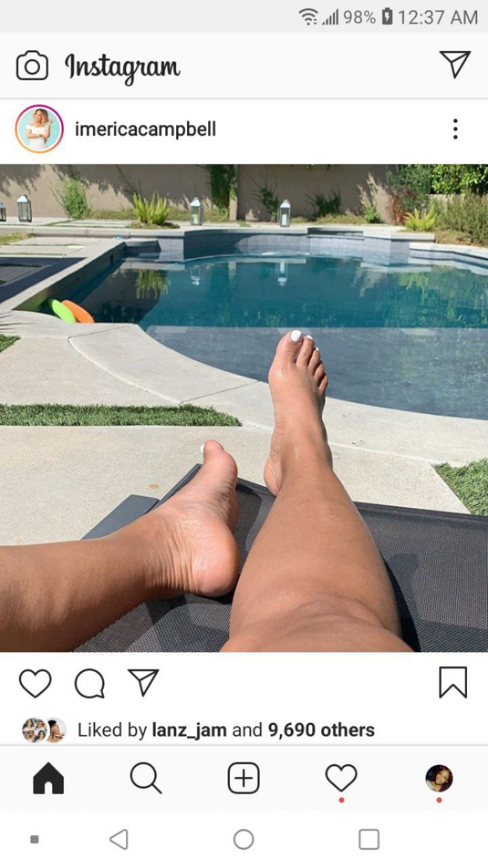Open comments with the speech bubble icon

[x=89, y=683]
